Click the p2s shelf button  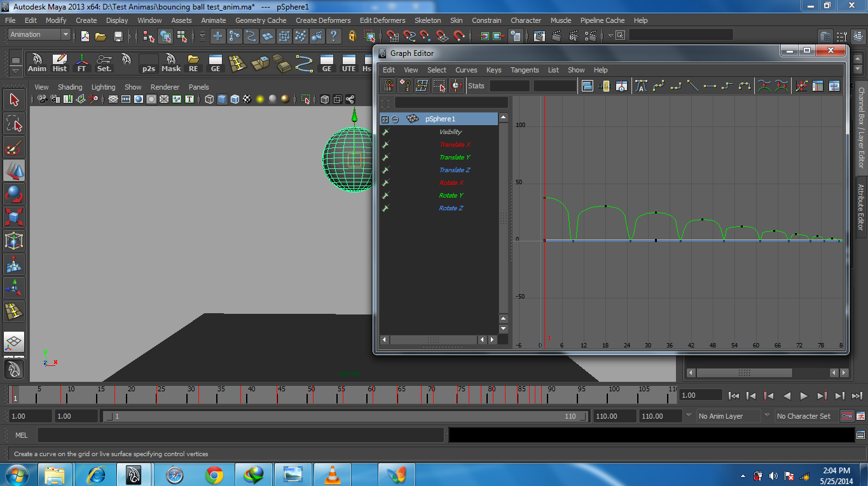pos(149,64)
